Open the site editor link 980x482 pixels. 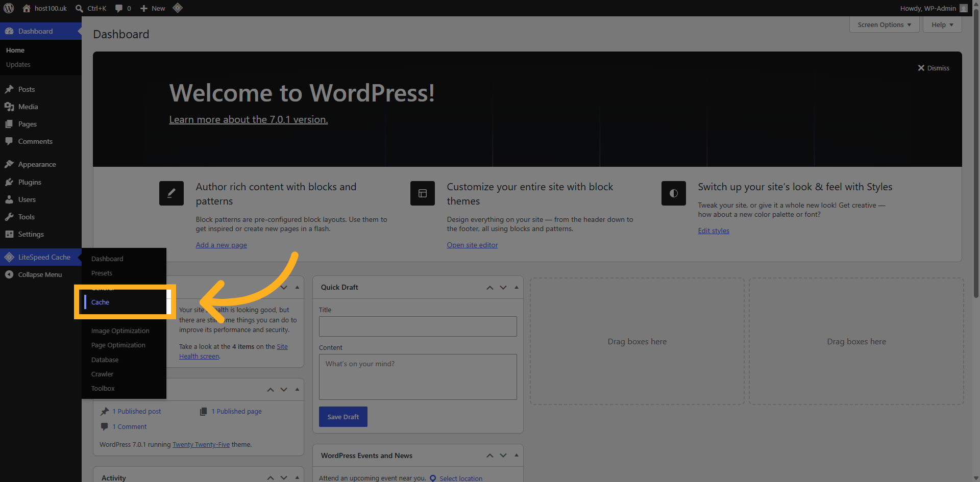point(473,245)
